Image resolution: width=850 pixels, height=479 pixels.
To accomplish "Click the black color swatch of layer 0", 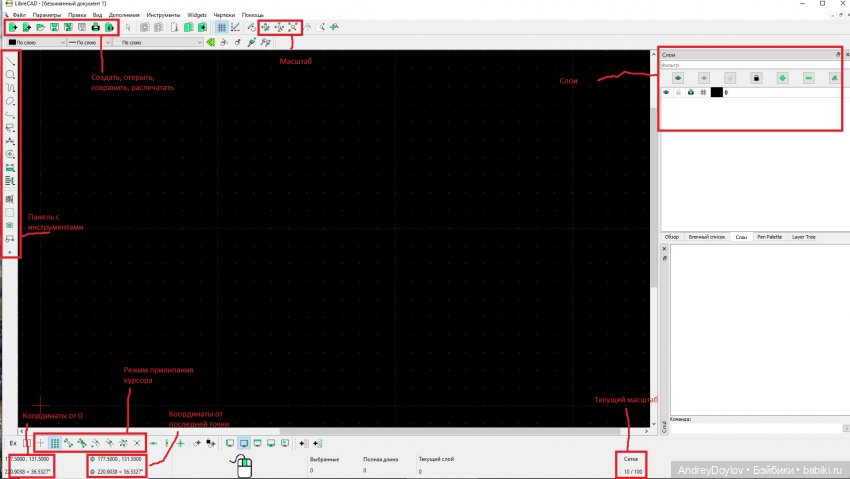I will (x=716, y=93).
